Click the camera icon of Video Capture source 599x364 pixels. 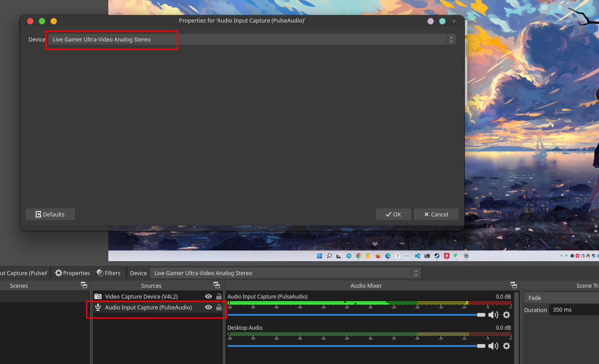(x=98, y=296)
